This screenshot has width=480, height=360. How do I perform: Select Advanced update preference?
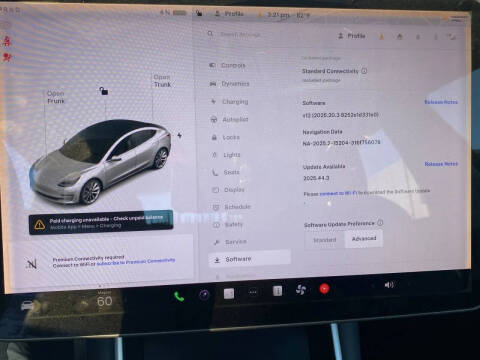[364, 239]
